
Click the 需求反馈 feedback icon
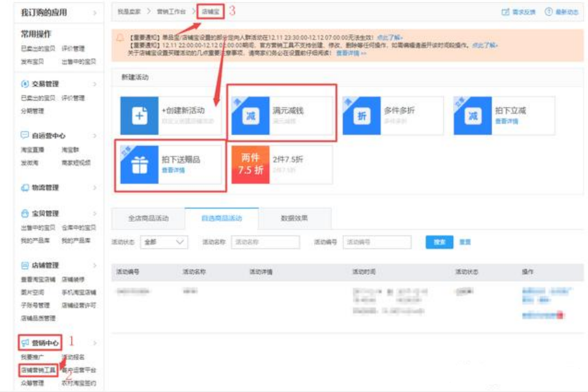pyautogui.click(x=506, y=12)
